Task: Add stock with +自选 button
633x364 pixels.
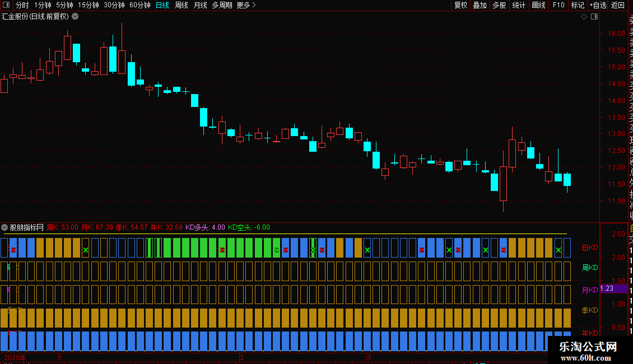Action: [598, 5]
